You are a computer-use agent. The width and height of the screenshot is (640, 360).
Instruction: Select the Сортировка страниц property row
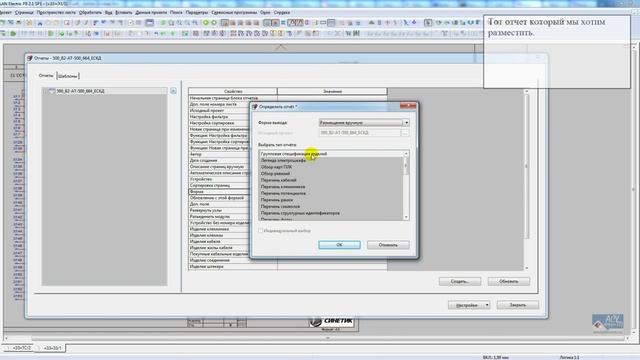click(x=220, y=185)
